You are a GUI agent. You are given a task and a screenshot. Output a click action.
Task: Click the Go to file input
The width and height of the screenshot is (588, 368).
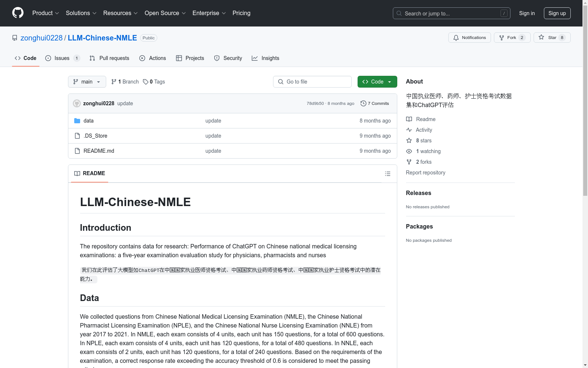pos(312,82)
